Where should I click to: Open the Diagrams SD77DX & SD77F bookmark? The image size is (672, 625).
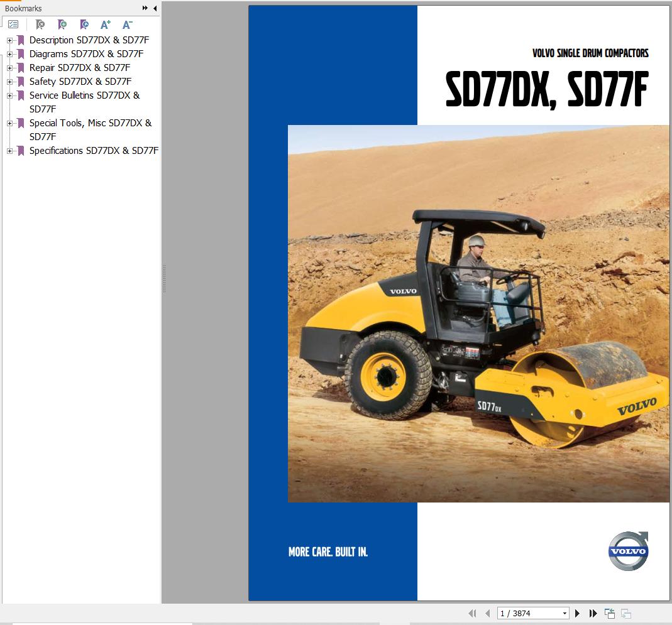(86, 54)
